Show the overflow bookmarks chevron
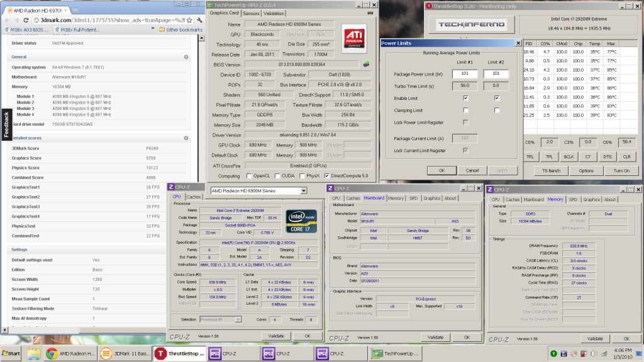This screenshot has width=644, height=362. coord(153,29)
